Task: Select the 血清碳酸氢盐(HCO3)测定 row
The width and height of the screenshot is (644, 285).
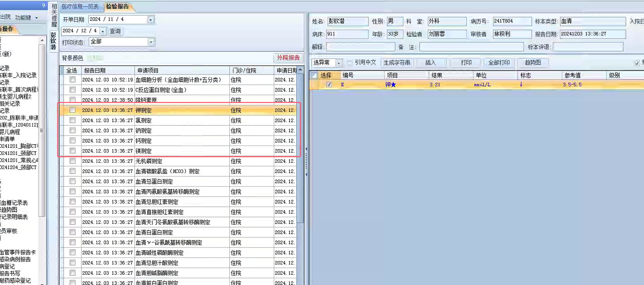Action: [178, 171]
